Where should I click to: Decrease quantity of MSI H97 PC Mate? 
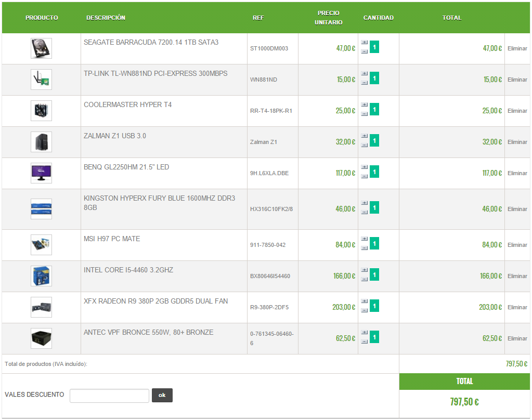[x=365, y=248]
